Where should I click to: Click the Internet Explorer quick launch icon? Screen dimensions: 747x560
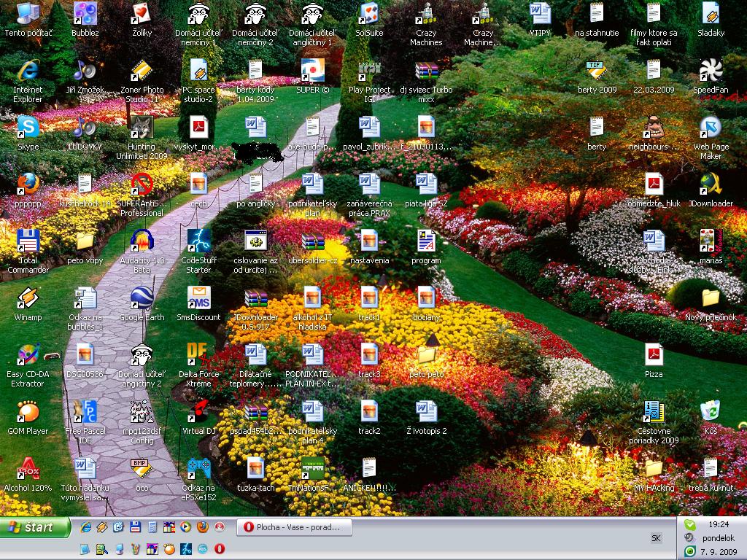point(85,526)
